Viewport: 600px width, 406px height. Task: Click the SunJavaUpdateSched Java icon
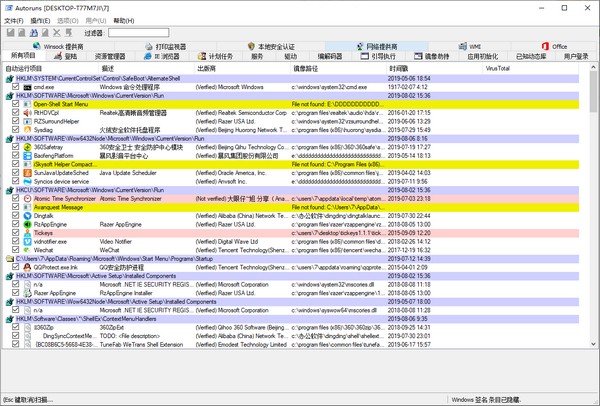[x=26, y=172]
